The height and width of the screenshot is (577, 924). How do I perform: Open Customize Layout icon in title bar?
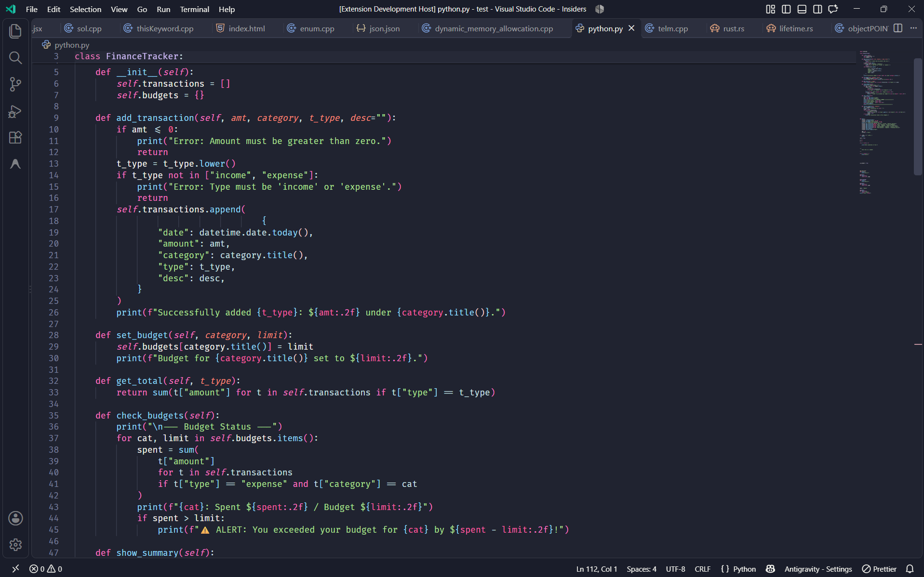[770, 9]
